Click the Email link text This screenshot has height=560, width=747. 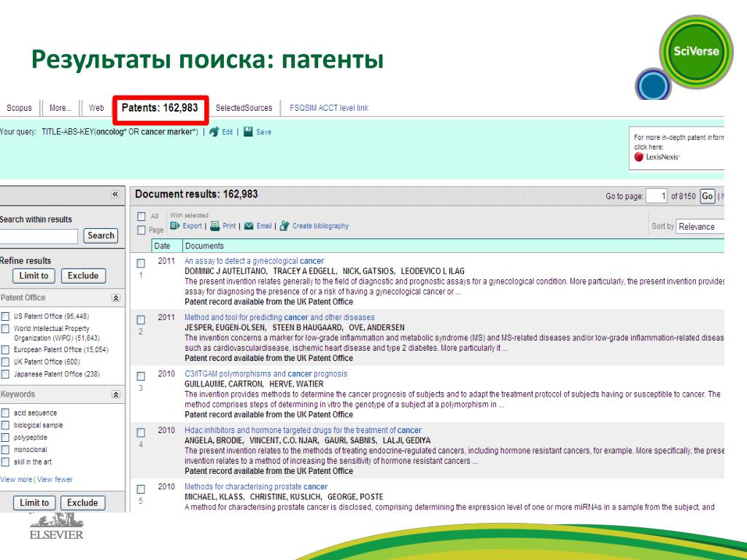pos(264,226)
